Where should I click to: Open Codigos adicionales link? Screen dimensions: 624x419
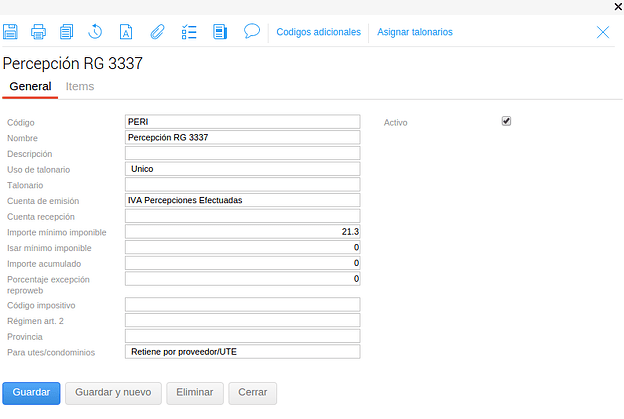pos(318,32)
